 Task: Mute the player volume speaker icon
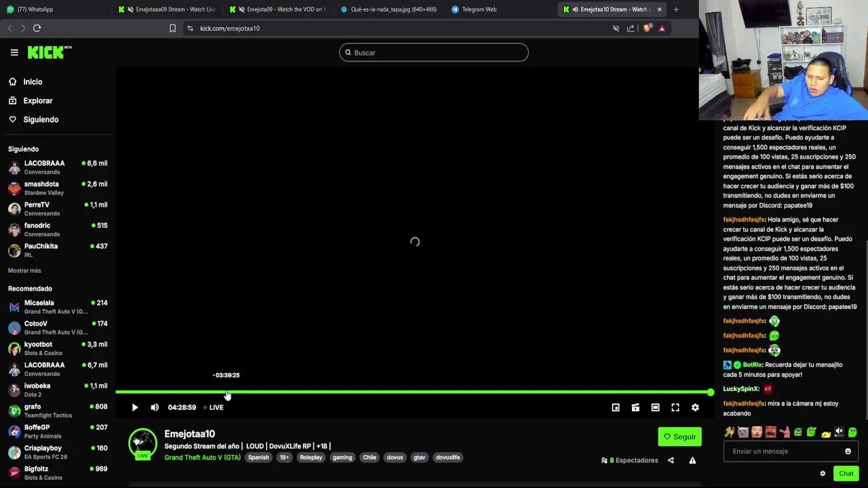[155, 407]
